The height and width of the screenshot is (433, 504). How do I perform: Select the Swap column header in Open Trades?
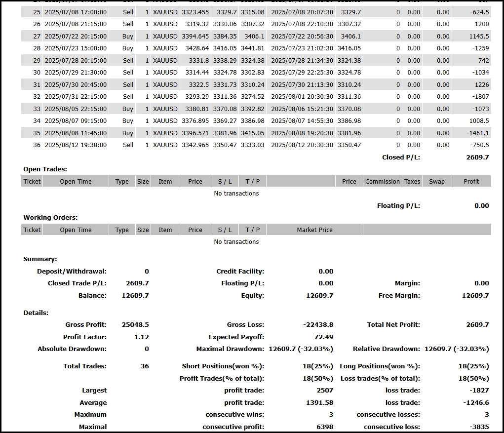[x=436, y=182]
